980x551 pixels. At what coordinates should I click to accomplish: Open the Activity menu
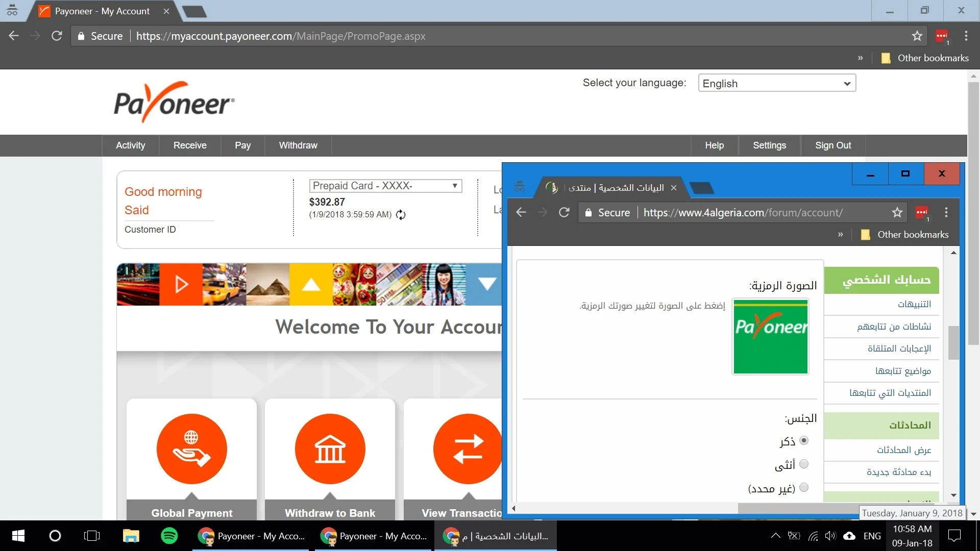(130, 145)
